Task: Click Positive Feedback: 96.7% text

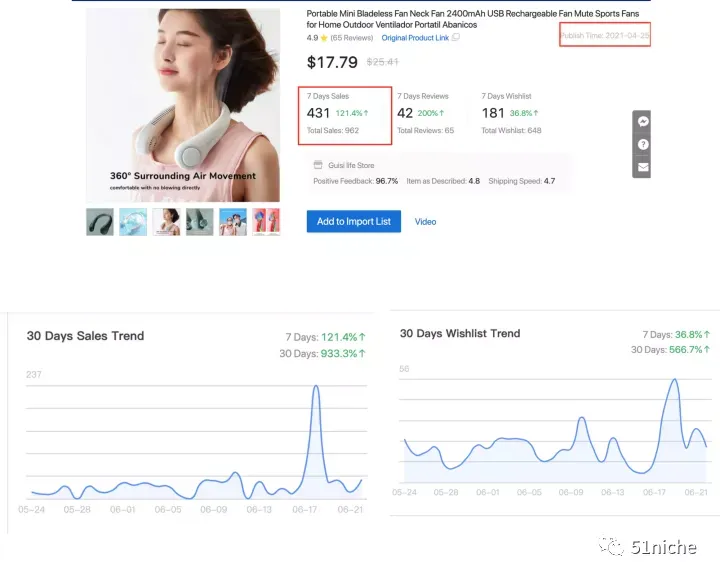Action: (355, 181)
